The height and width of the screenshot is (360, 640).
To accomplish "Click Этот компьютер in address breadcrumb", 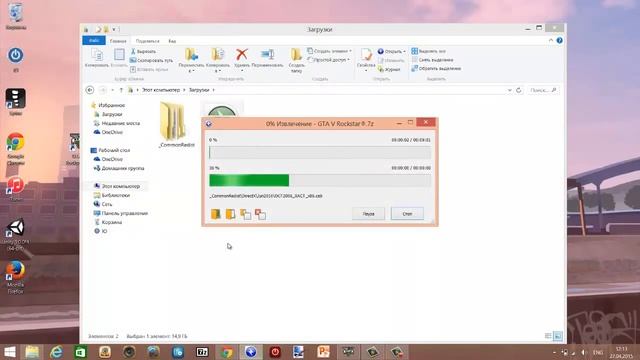I will [x=161, y=90].
